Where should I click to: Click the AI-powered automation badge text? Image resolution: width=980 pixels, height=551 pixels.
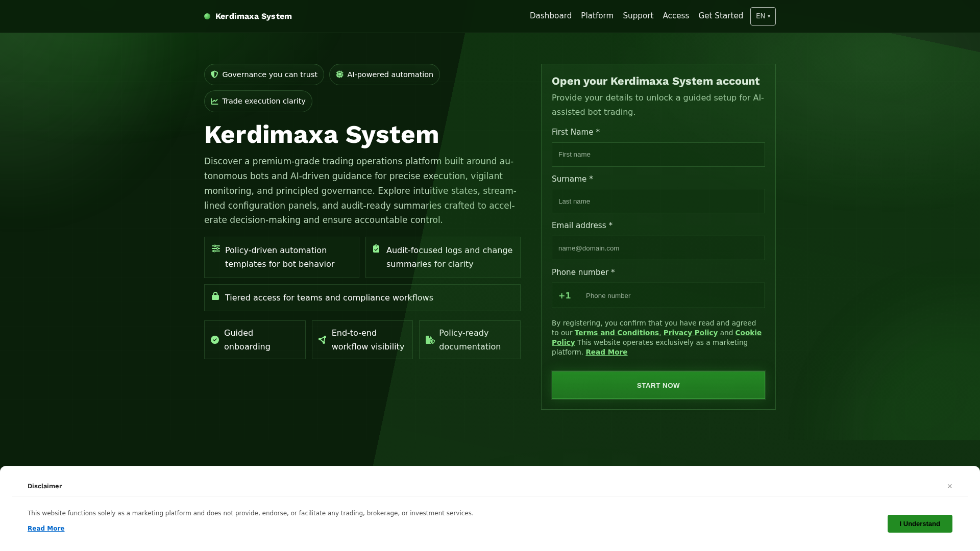click(x=390, y=74)
